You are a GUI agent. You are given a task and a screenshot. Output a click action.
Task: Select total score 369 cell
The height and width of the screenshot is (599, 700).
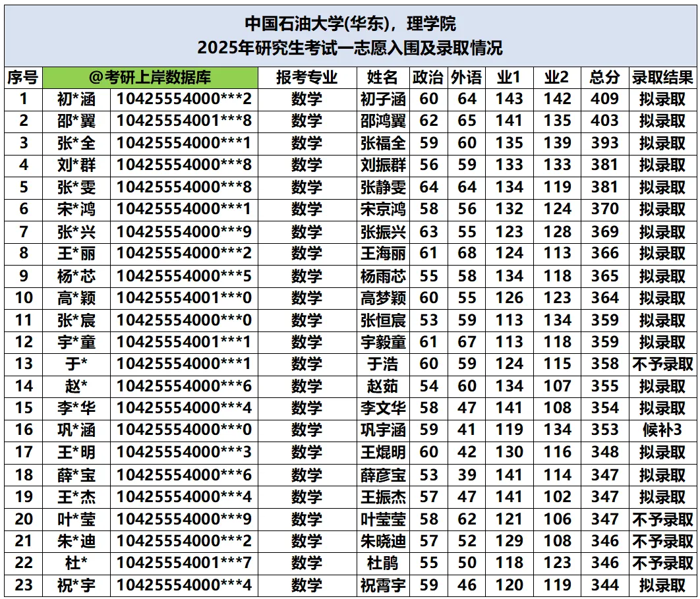[604, 232]
